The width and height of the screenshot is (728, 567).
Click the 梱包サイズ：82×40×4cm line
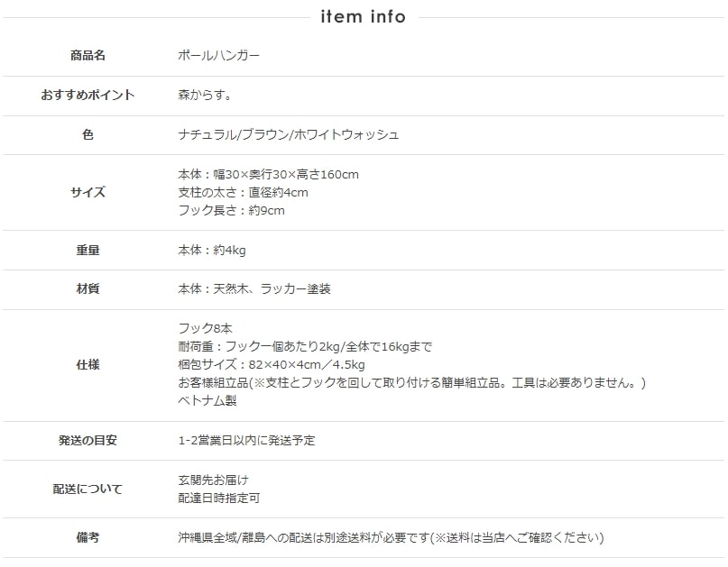pyautogui.click(x=272, y=365)
